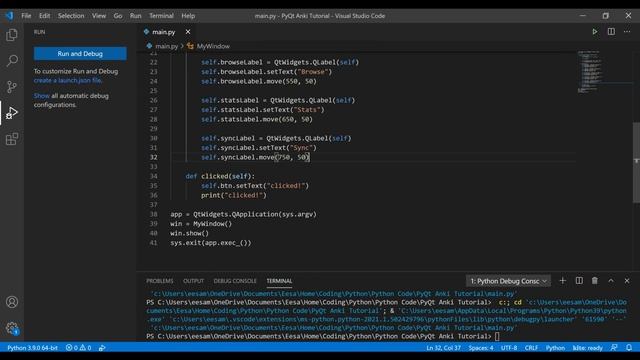Image resolution: width=640 pixels, height=360 pixels.
Task: Open the Help menu
Action: click(188, 16)
